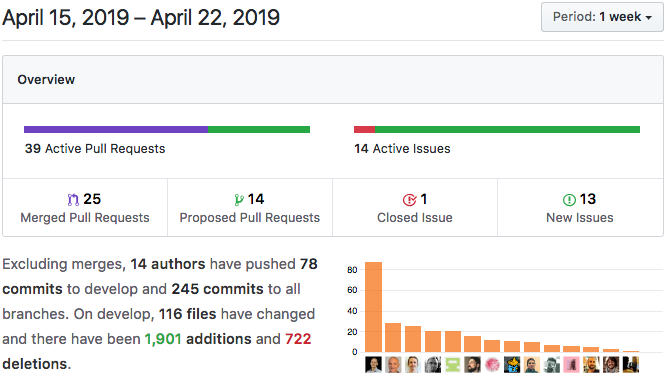Click the bold 78 commits text

point(160,276)
